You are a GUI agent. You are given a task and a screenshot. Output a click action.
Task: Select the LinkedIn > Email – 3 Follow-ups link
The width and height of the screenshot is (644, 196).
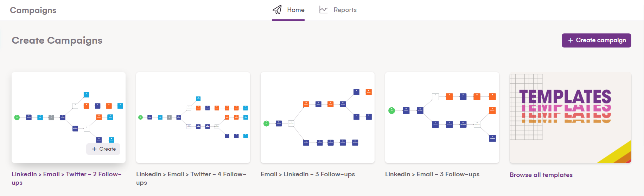point(432,174)
